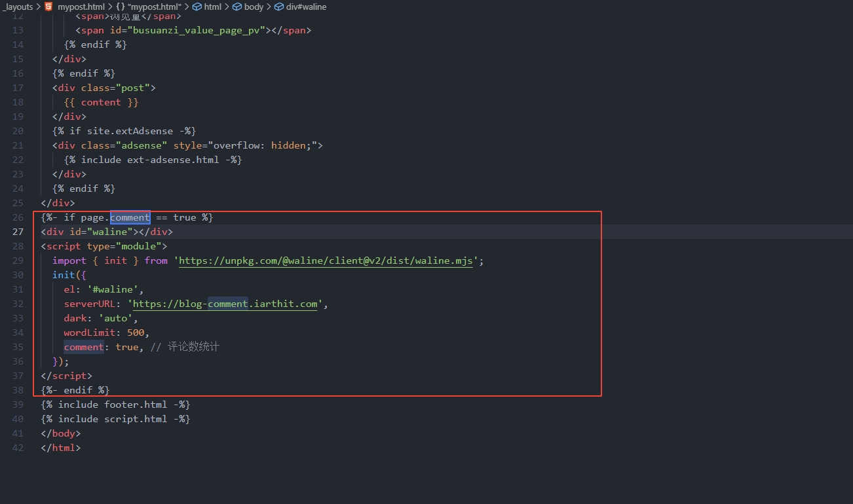Screen dimensions: 853x504
Task: Click the cube icon before body breadcrumb
Action: [237, 7]
